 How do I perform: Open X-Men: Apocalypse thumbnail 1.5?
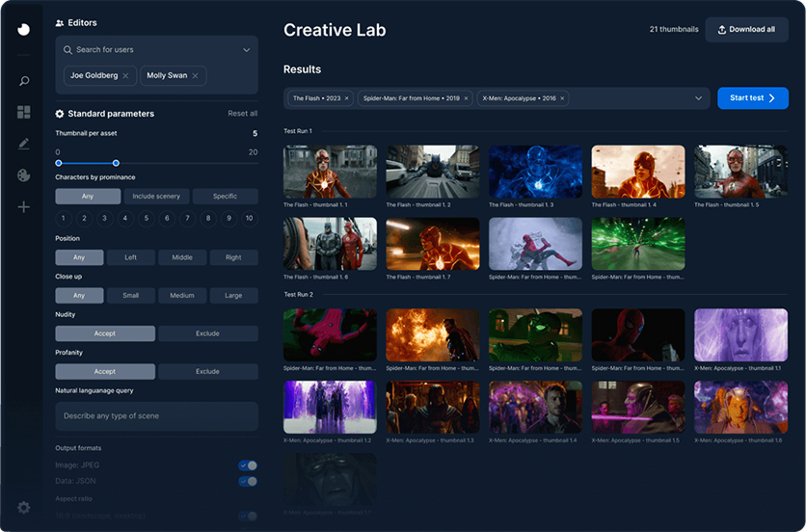(638, 407)
